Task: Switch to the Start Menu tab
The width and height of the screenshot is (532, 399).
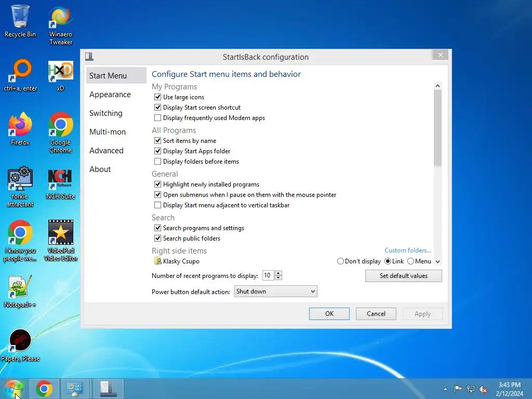Action: 116,75
